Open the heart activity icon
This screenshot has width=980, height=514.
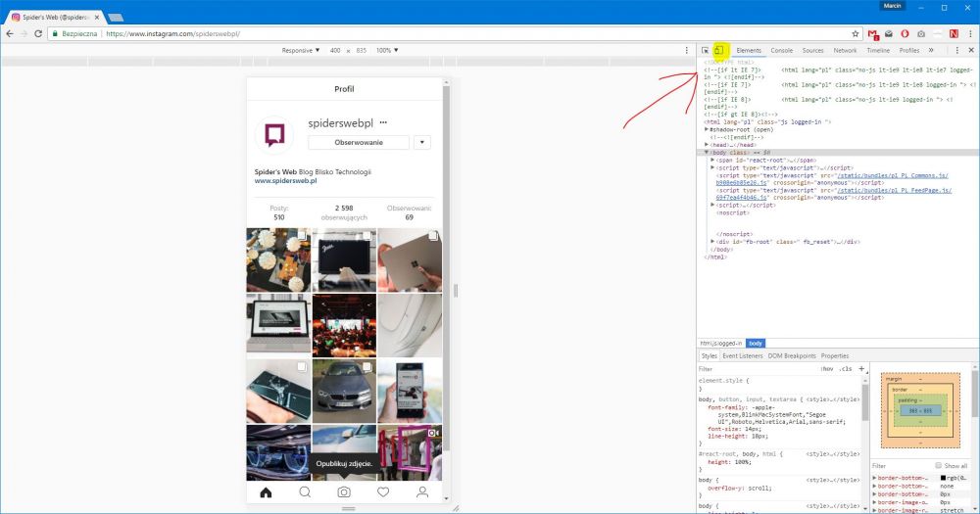pos(383,492)
